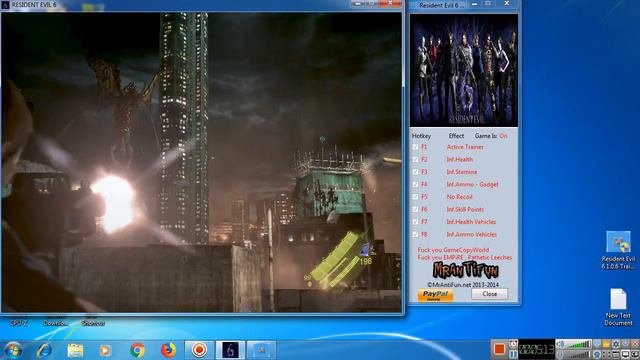Click the trainer's Close button
Image resolution: width=640 pixels, height=360 pixels.
[489, 294]
